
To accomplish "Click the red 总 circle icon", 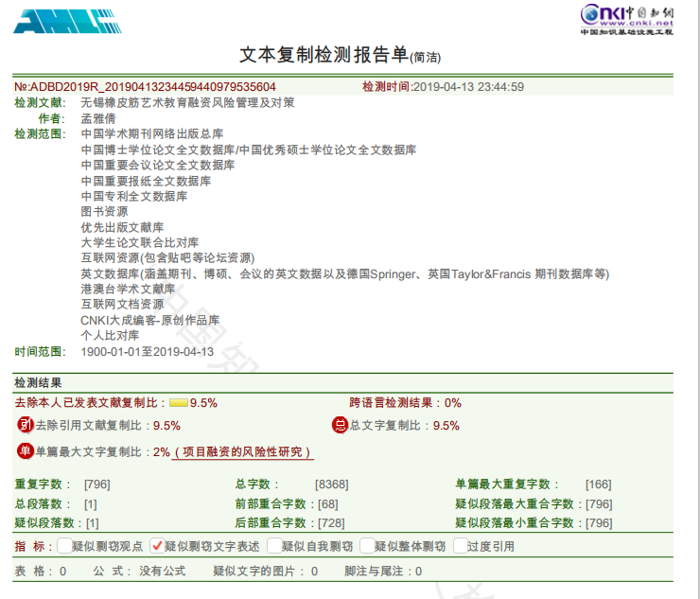I will point(341,425).
